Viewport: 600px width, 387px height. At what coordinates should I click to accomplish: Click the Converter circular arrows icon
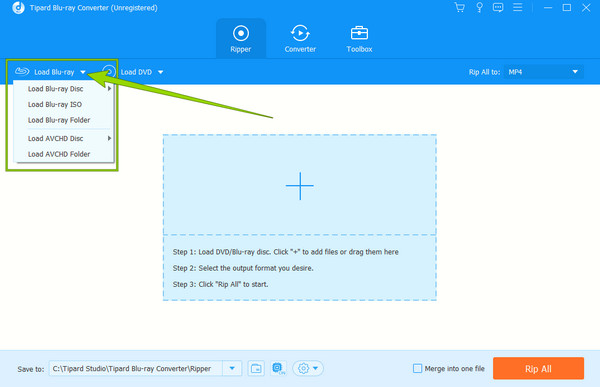point(300,33)
